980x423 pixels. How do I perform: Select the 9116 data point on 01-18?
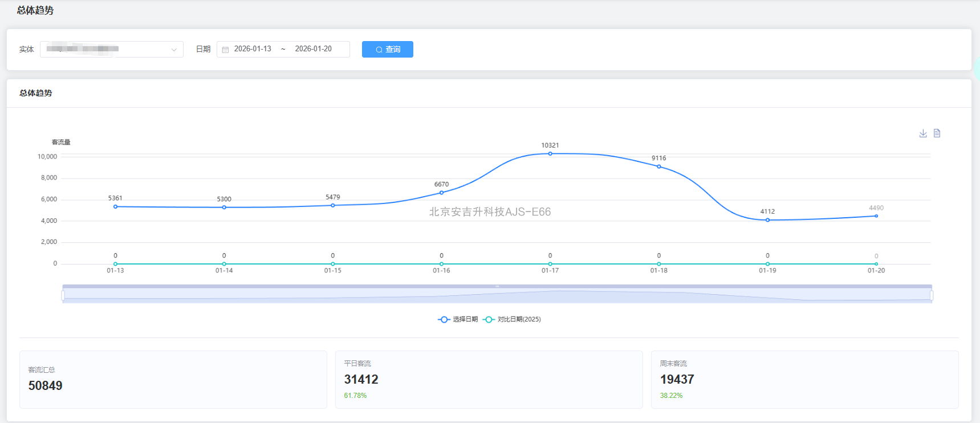pyautogui.click(x=659, y=166)
